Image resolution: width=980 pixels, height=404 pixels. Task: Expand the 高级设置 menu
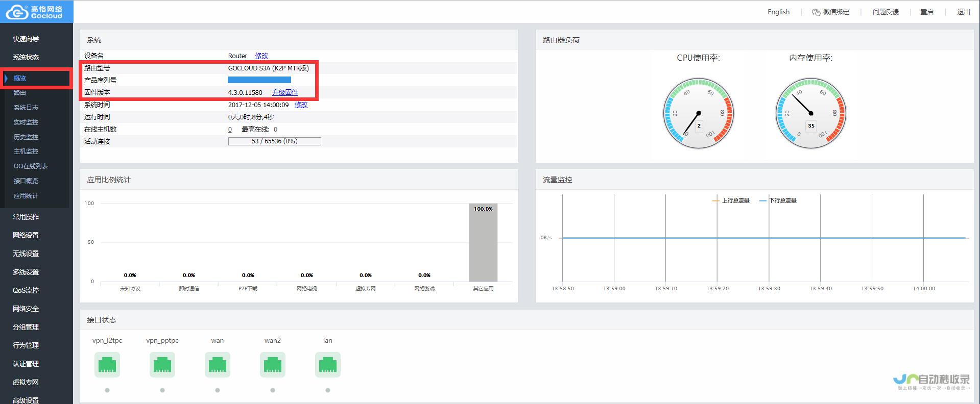click(x=26, y=400)
